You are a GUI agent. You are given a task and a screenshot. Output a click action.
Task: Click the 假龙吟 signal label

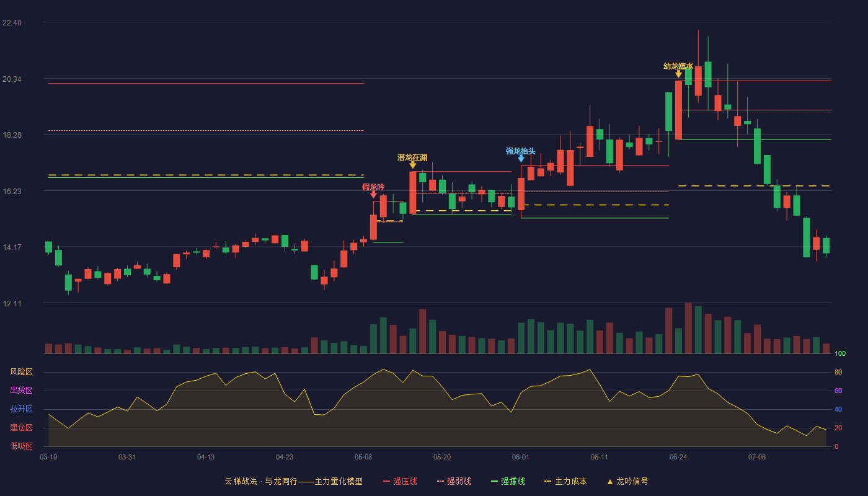point(373,187)
